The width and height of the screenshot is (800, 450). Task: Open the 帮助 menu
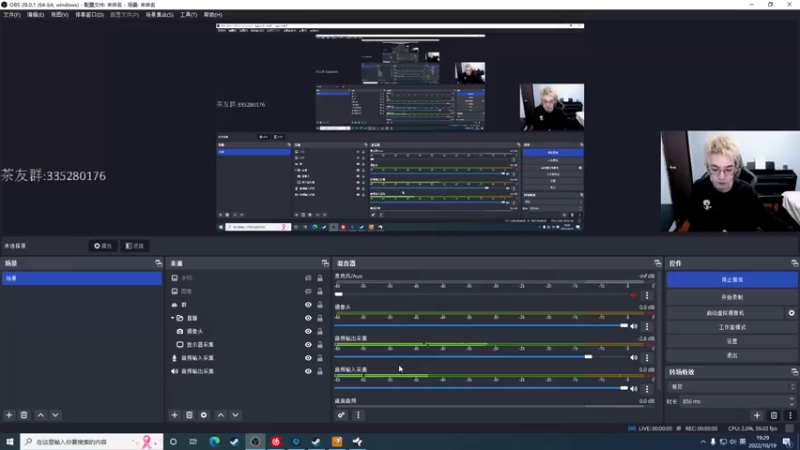213,15
